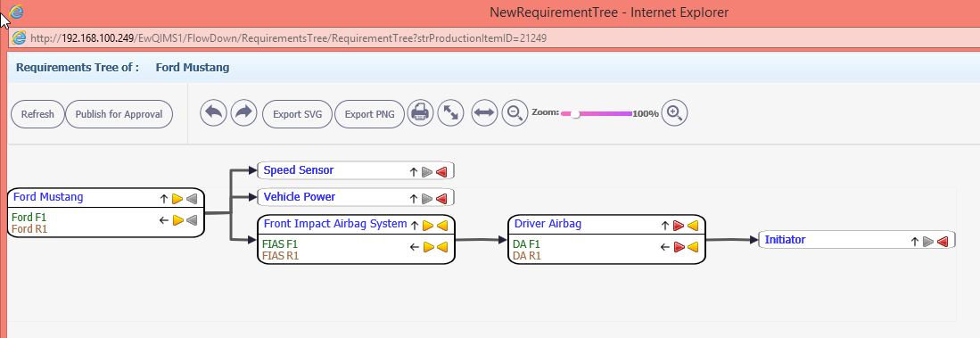This screenshot has height=338, width=980.
Task: Click yellow left triangle on DA F1 row
Action: click(x=693, y=247)
